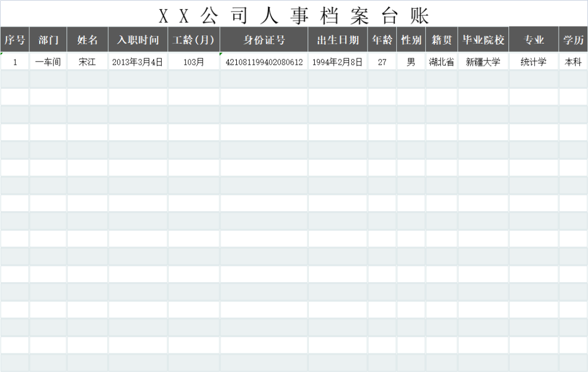This screenshot has height=372, width=588.
Task: Select the 工龄(月) header cell
Action: coord(193,39)
